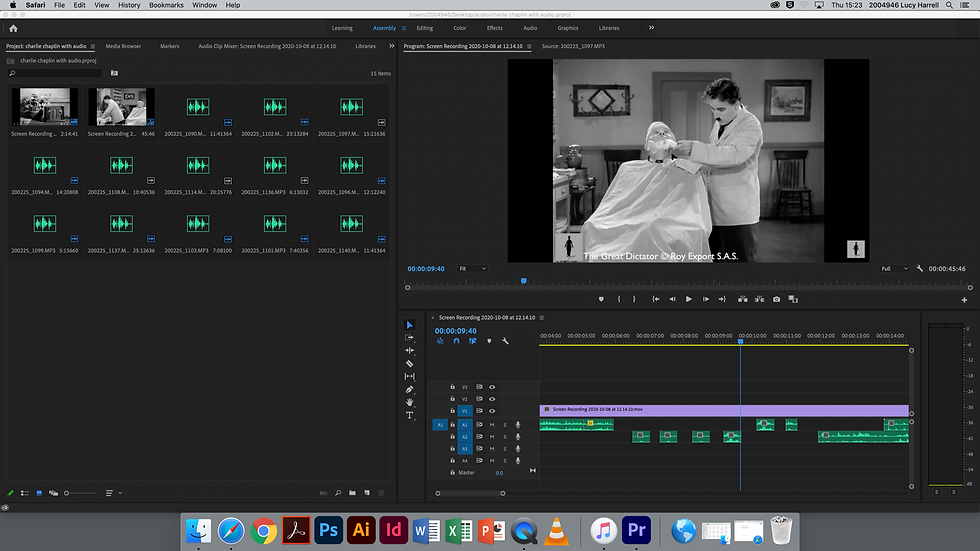
Task: Select the Pen tool
Action: pos(409,389)
